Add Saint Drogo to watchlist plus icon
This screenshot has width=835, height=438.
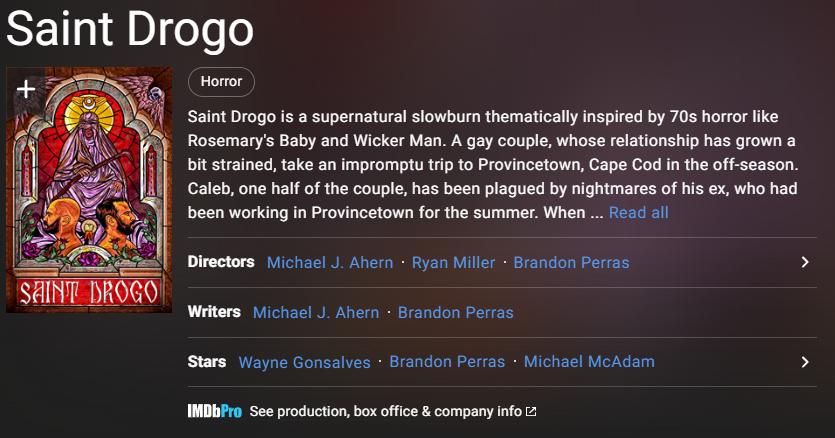click(x=26, y=89)
